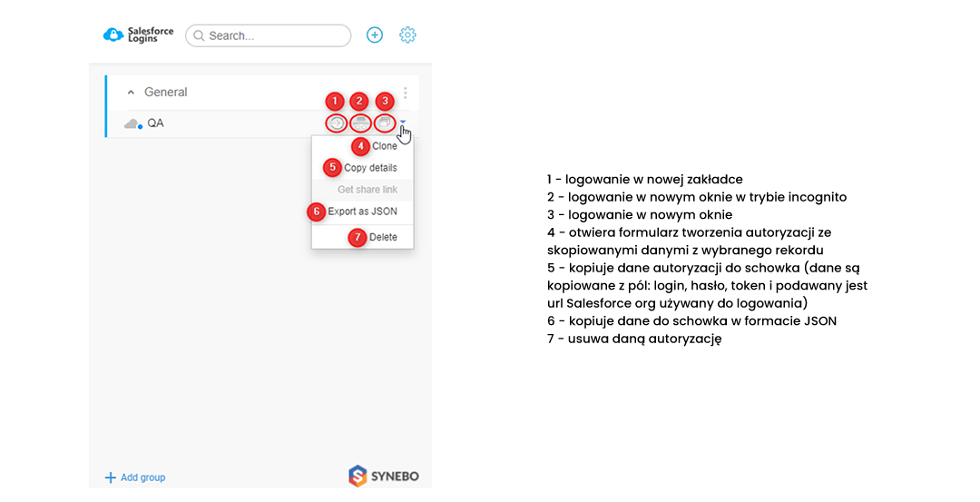The height and width of the screenshot is (502, 980).
Task: Click the incognito login icon for QA
Action: point(360,123)
